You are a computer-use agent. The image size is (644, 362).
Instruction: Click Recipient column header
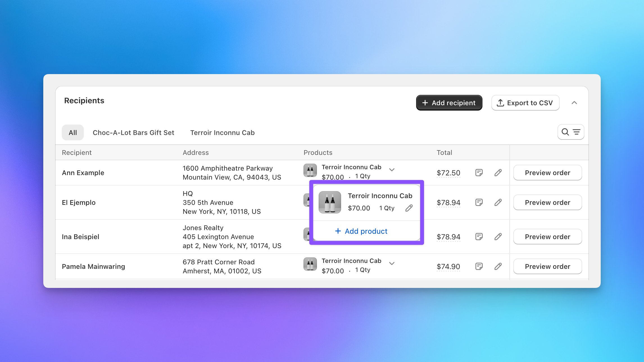click(x=77, y=153)
